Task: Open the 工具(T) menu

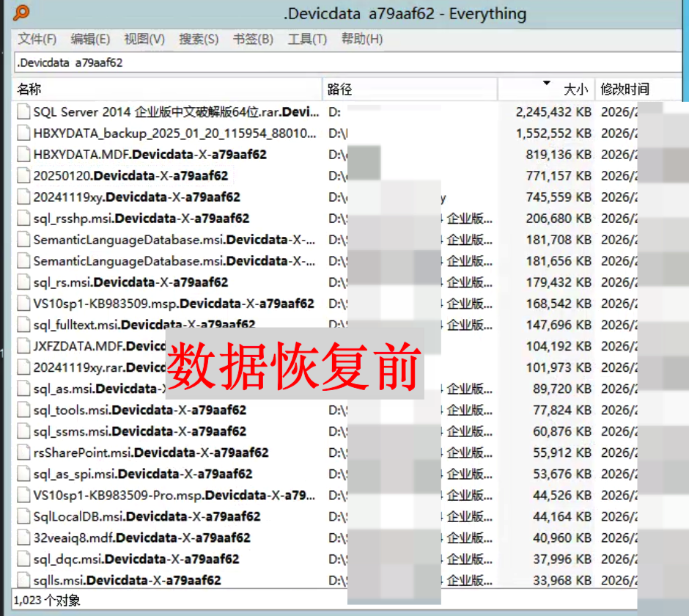Action: (307, 39)
